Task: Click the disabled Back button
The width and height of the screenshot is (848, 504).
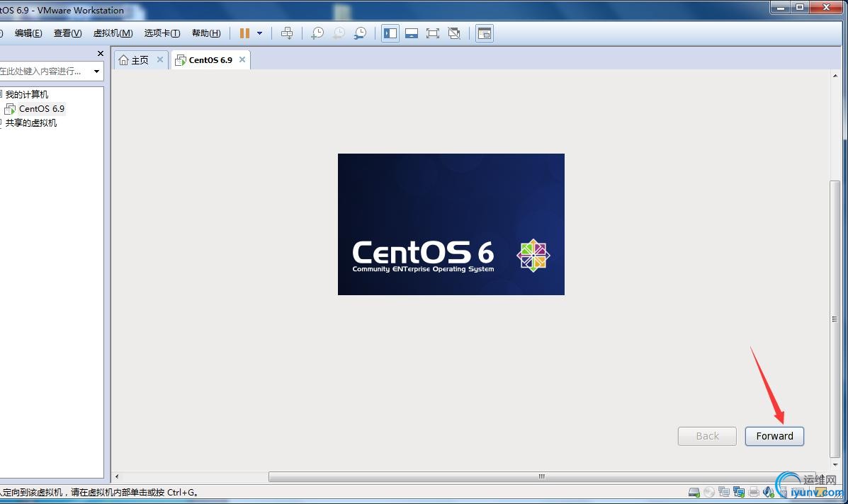Action: pos(708,437)
